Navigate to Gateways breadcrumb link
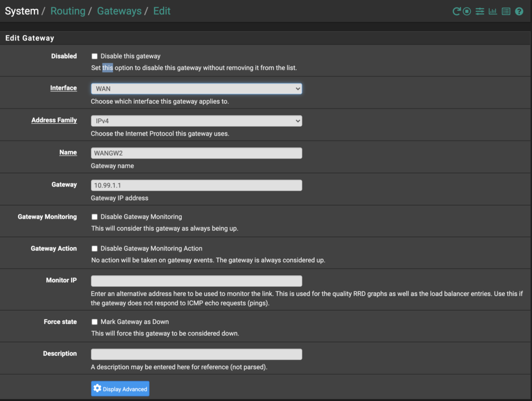Screen dimensions: 532x401 [x=119, y=11]
